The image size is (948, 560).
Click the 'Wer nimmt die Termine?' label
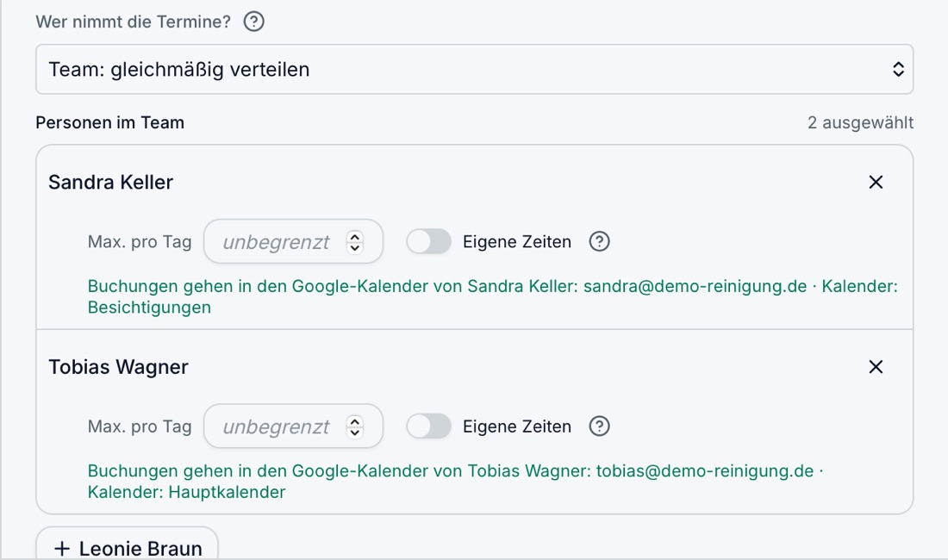pos(133,22)
